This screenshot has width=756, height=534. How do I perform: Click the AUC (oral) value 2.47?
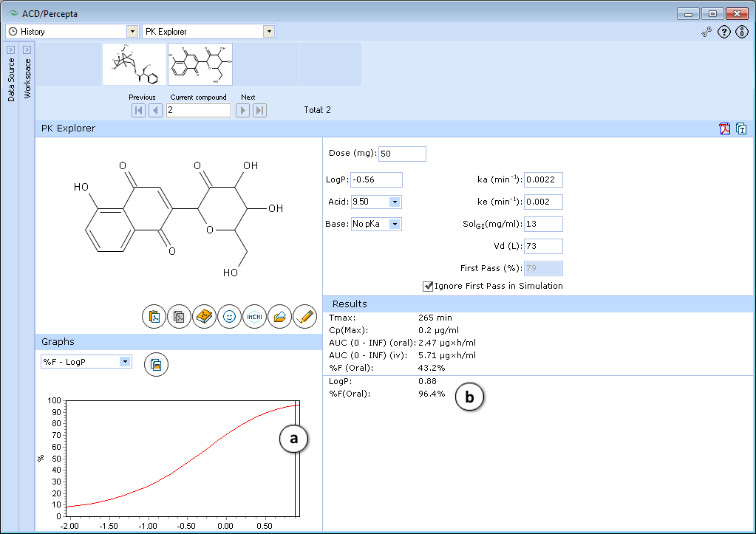(447, 343)
